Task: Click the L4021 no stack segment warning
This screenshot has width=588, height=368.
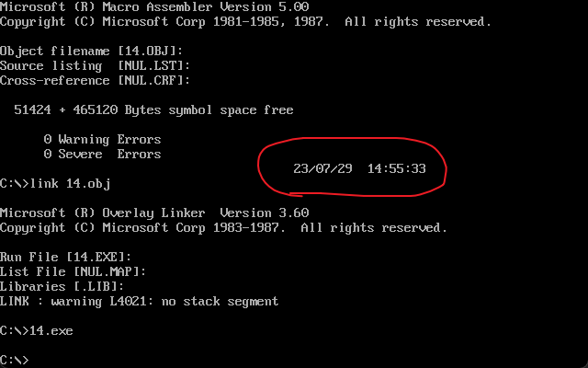Action: pyautogui.click(x=139, y=302)
